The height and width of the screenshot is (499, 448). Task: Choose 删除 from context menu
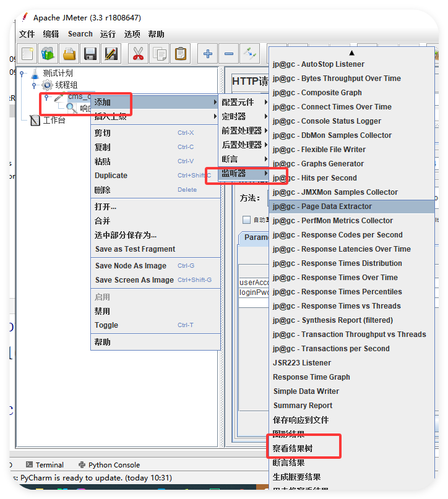(x=156, y=190)
